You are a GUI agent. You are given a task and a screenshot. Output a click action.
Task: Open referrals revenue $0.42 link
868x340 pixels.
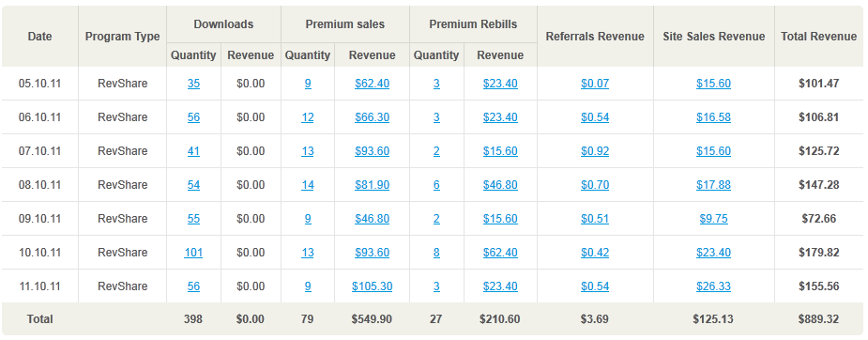(x=595, y=253)
